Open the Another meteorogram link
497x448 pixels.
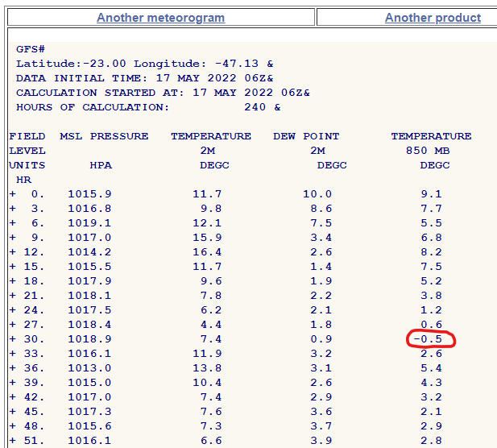[160, 18]
